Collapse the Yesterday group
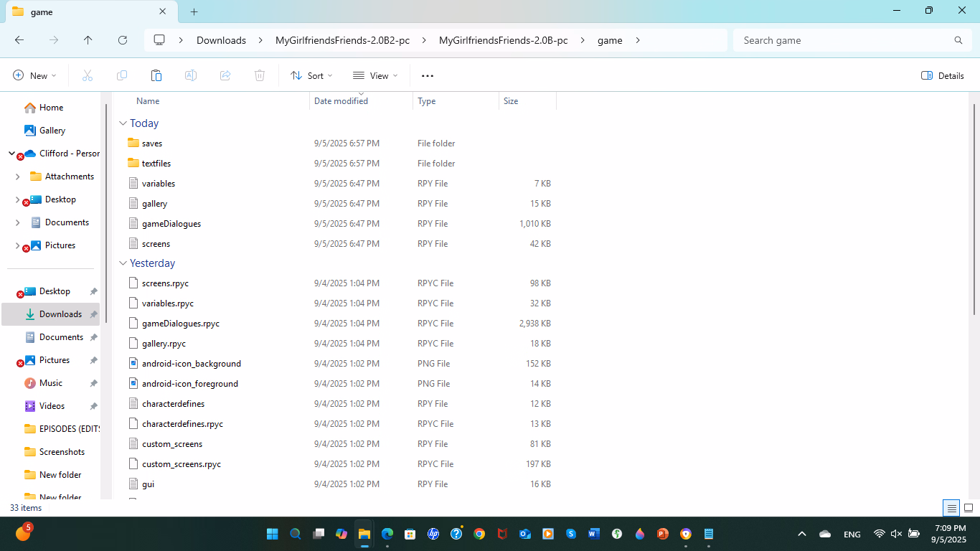Viewport: 980px width, 551px height. 123,263
